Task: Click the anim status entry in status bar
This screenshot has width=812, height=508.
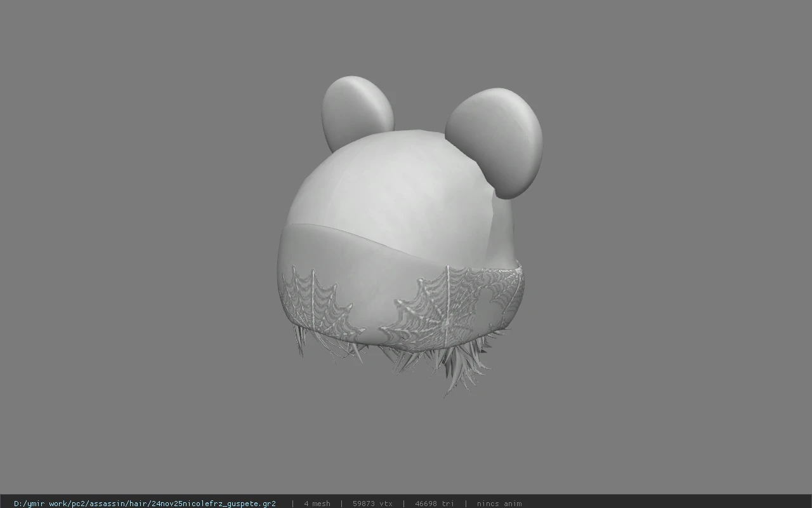Action: click(x=499, y=504)
